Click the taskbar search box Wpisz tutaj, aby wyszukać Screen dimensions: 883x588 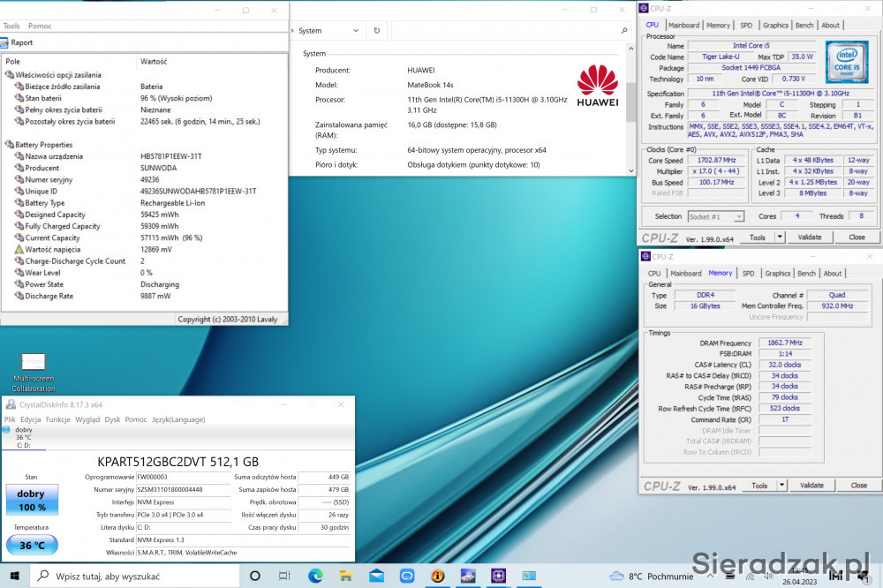136,577
